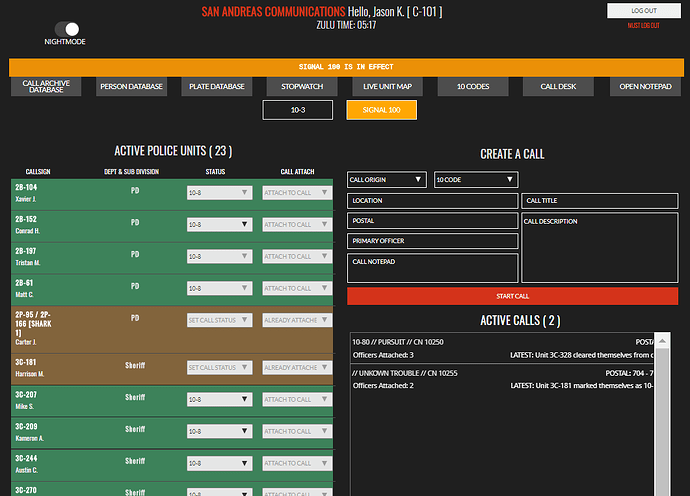
Task: Open the Call Desk
Action: [558, 86]
